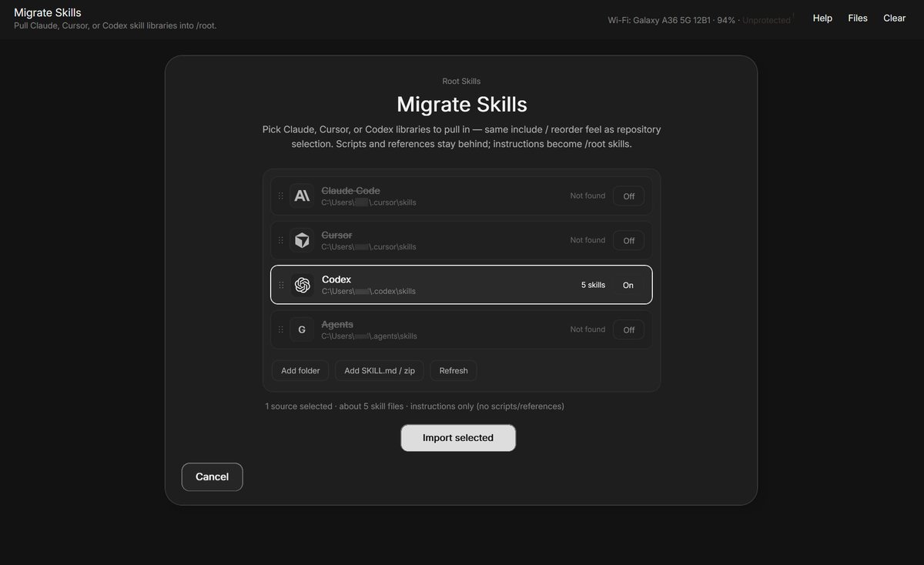Cancel the Migrate Skills dialog

(212, 476)
